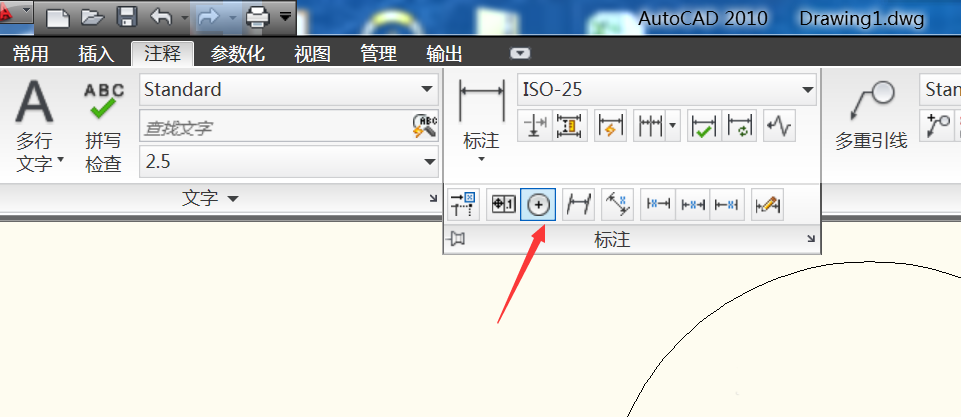Switch to the 常用 ribbon tab
The image size is (961, 417).
[x=31, y=54]
